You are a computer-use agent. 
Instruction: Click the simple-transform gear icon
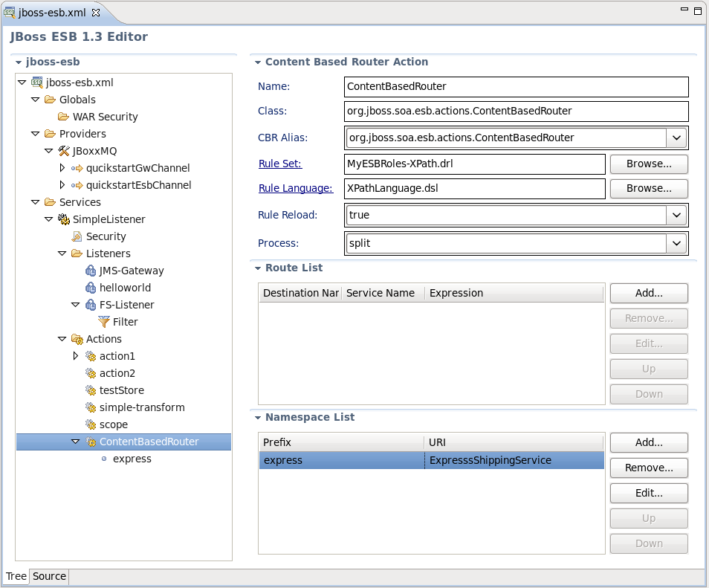91,407
